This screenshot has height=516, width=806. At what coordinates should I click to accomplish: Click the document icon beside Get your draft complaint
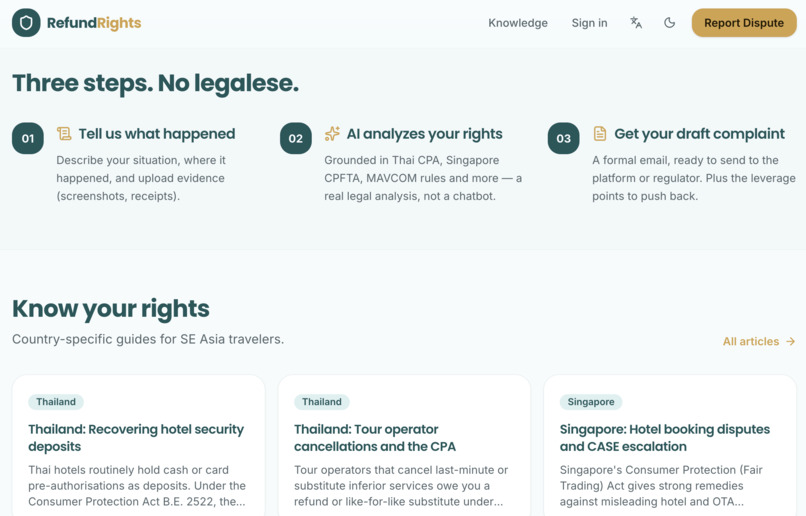pos(599,134)
